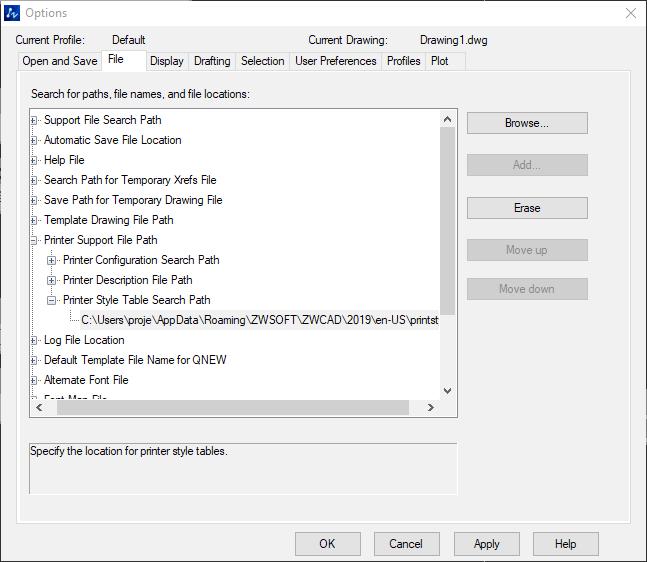Select Printer Support File Path item

101,240
